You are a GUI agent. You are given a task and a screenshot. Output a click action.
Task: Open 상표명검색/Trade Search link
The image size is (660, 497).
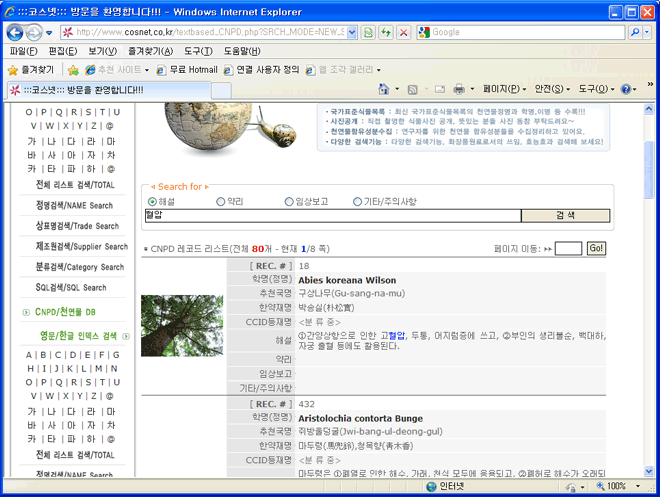pyautogui.click(x=77, y=226)
